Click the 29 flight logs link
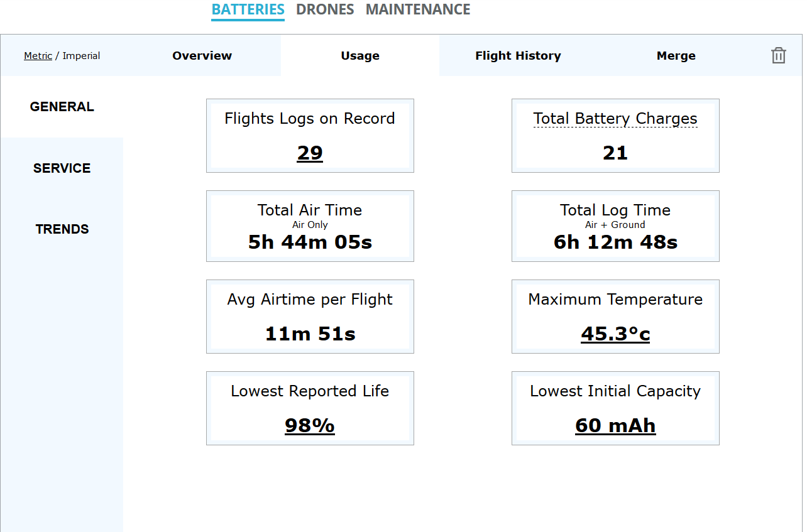Viewport: 807px width, 532px height. 310,153
